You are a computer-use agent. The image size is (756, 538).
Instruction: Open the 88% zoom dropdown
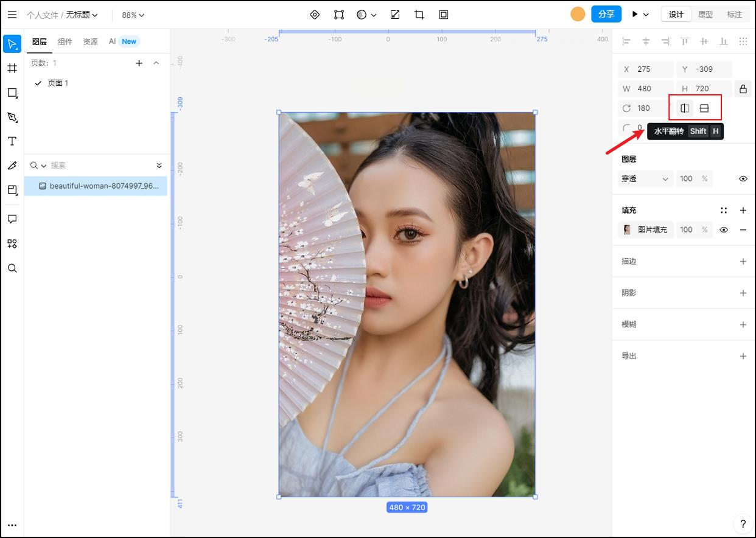[x=133, y=15]
